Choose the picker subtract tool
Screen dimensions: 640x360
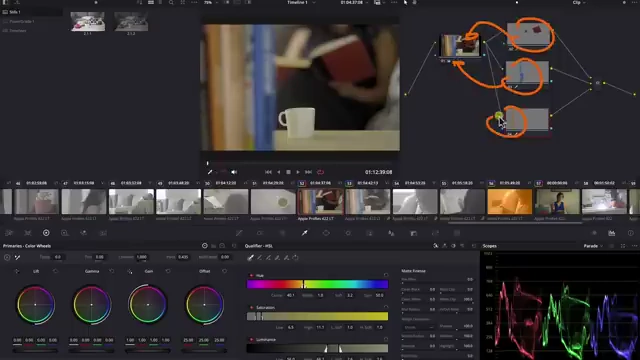pos(260,258)
